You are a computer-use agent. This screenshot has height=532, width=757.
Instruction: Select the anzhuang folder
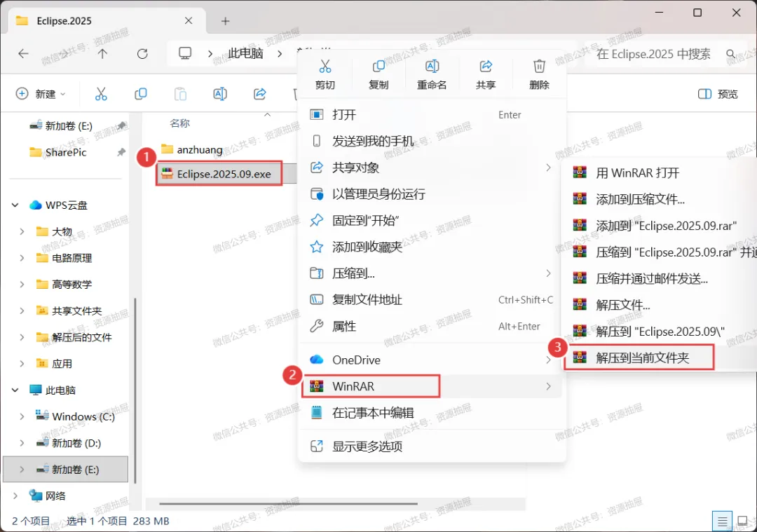pos(192,150)
